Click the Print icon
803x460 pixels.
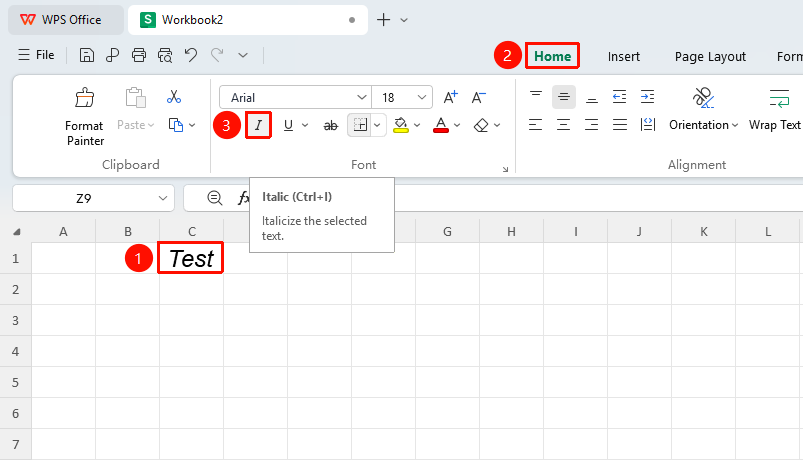click(x=139, y=55)
